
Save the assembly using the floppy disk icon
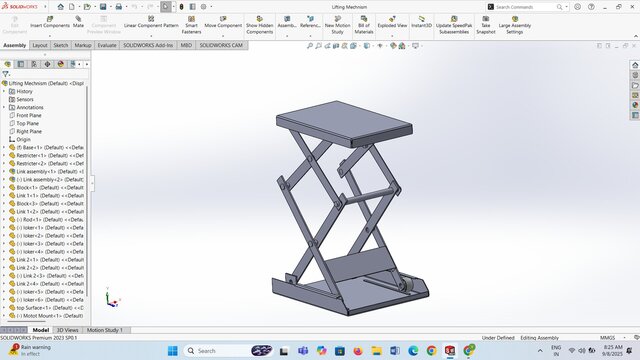(x=103, y=7)
